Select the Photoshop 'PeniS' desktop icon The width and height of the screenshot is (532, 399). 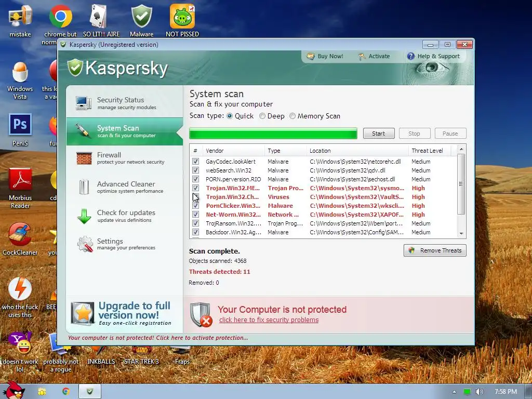tap(20, 129)
